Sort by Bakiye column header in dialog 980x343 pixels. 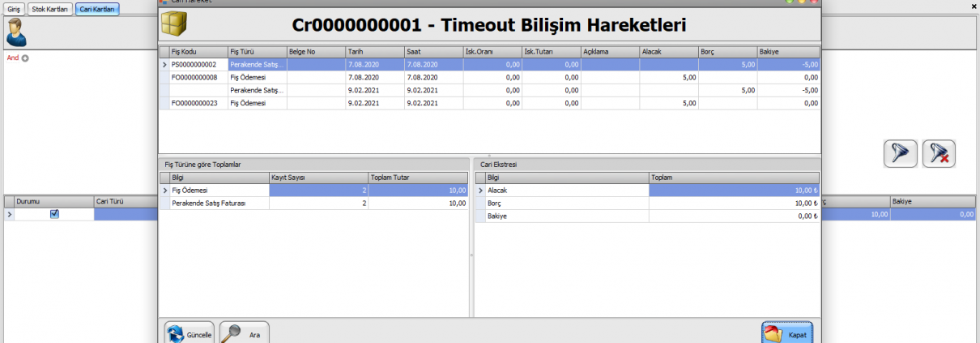tap(788, 52)
